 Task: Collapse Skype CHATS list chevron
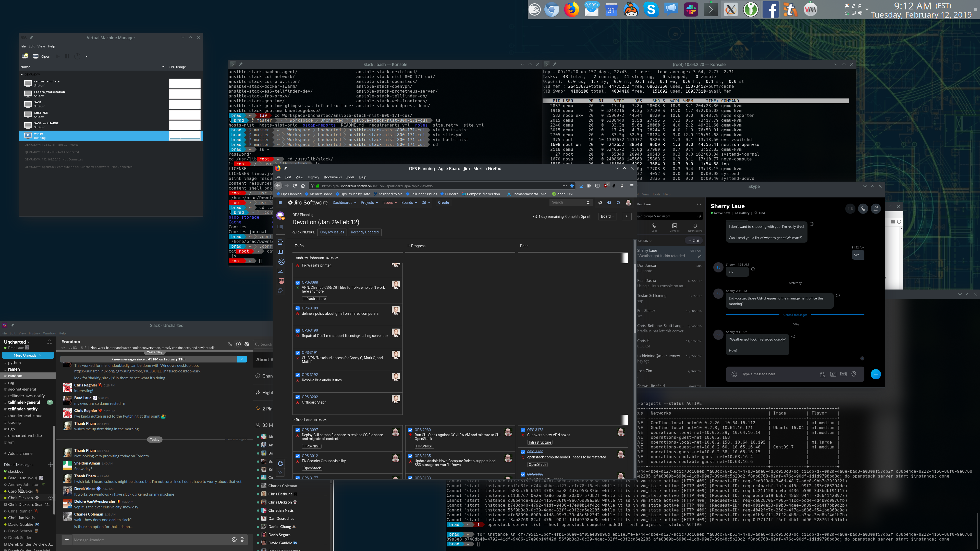(650, 241)
